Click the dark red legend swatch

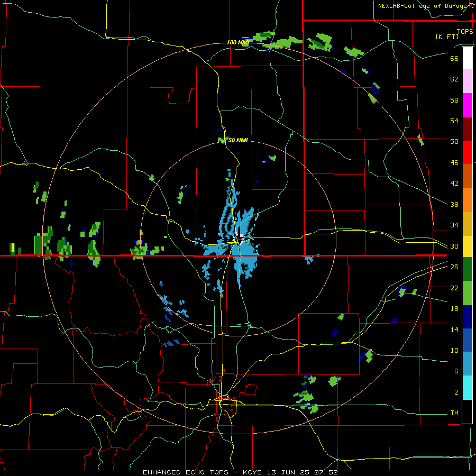coord(467,129)
